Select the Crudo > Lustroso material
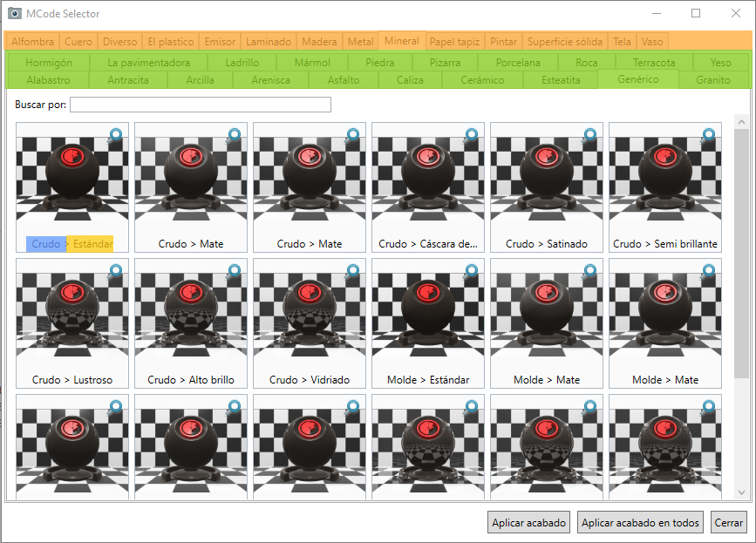 click(x=72, y=323)
